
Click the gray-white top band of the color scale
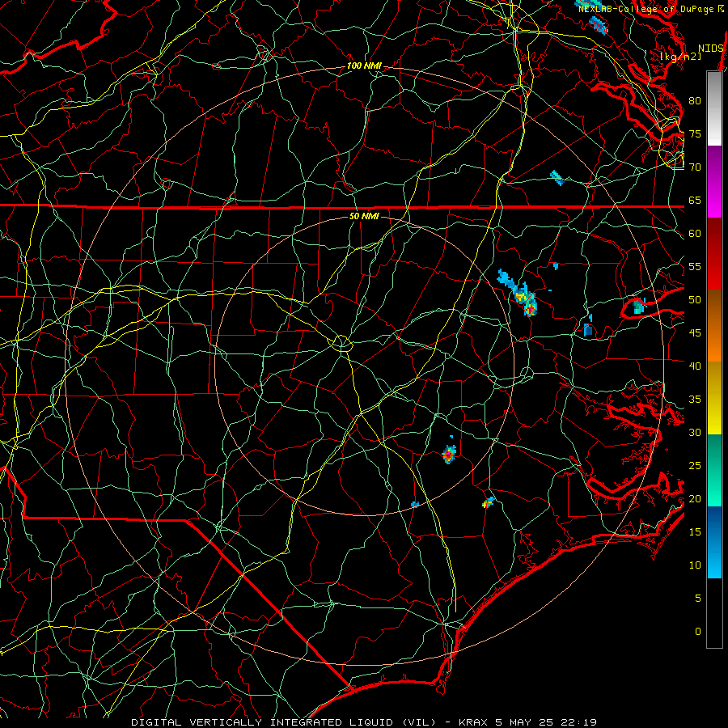click(x=714, y=108)
